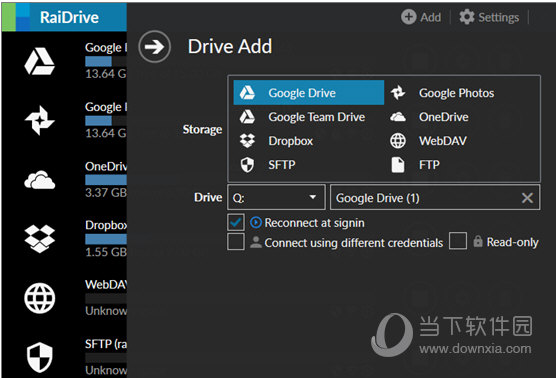Click the Dropbox usage bar in sidebar
The height and width of the screenshot is (378, 556).
(x=106, y=239)
